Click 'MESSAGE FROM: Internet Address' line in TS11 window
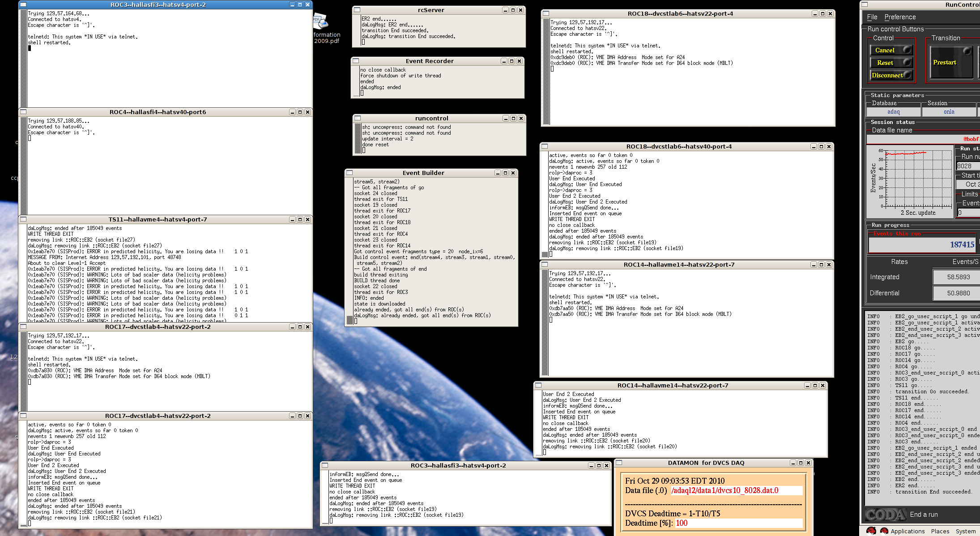Viewport: 980px width, 536px height. [104, 257]
